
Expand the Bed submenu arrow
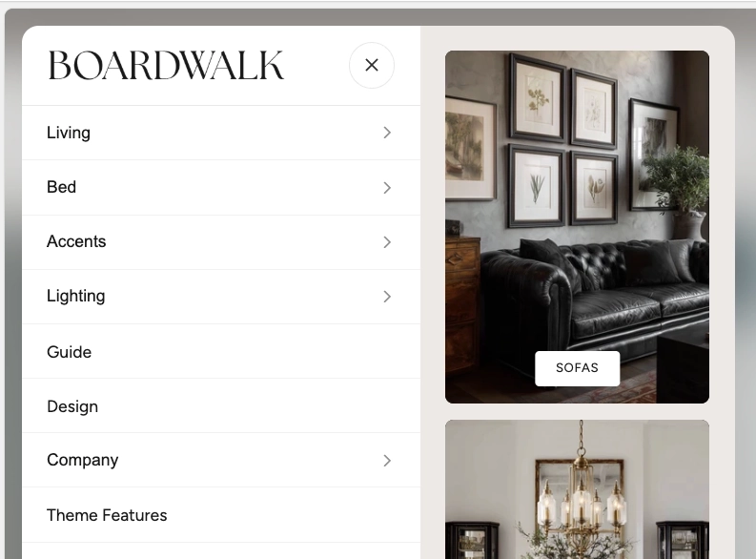pos(387,188)
